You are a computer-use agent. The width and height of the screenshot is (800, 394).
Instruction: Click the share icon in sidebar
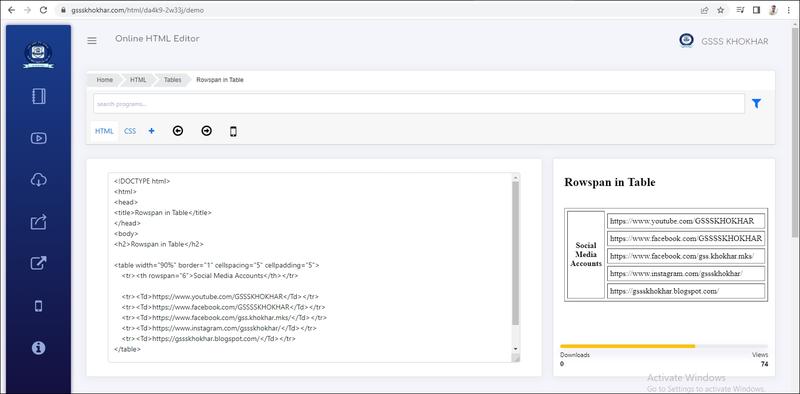click(x=39, y=221)
